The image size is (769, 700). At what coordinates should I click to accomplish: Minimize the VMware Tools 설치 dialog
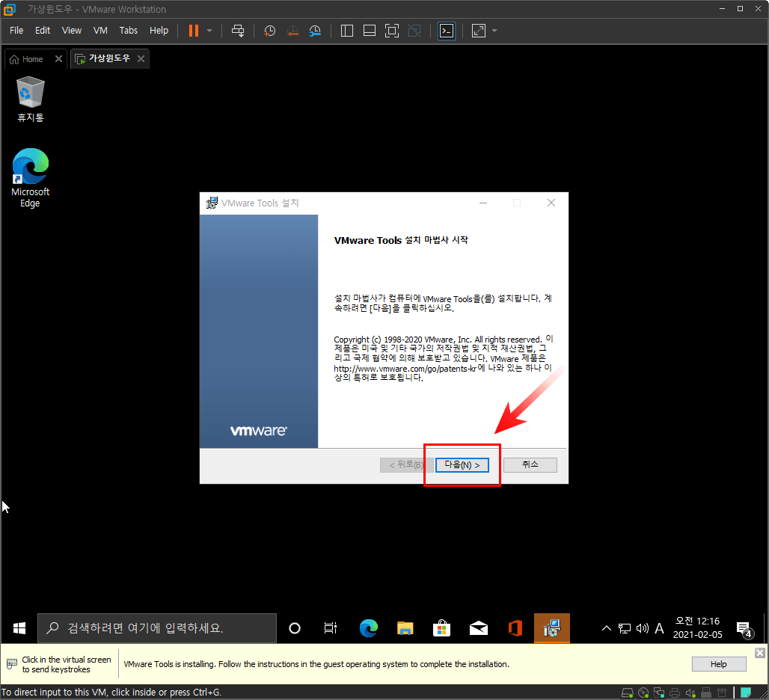pyautogui.click(x=483, y=203)
